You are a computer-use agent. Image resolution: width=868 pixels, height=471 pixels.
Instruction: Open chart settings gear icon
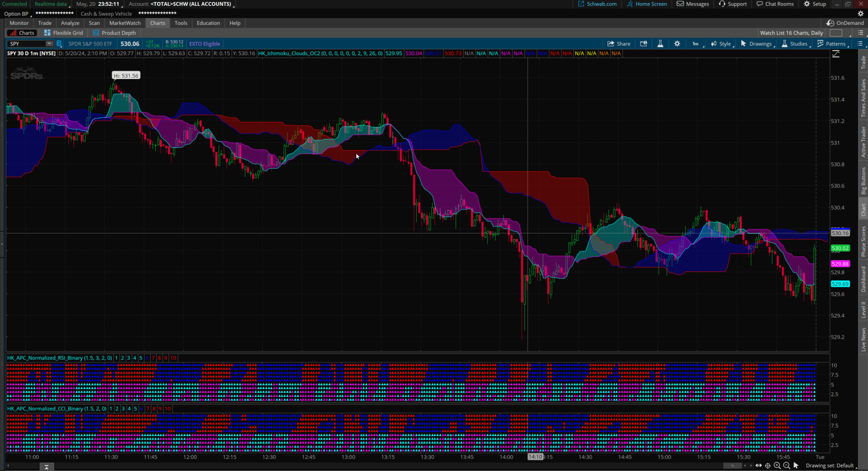pyautogui.click(x=677, y=44)
